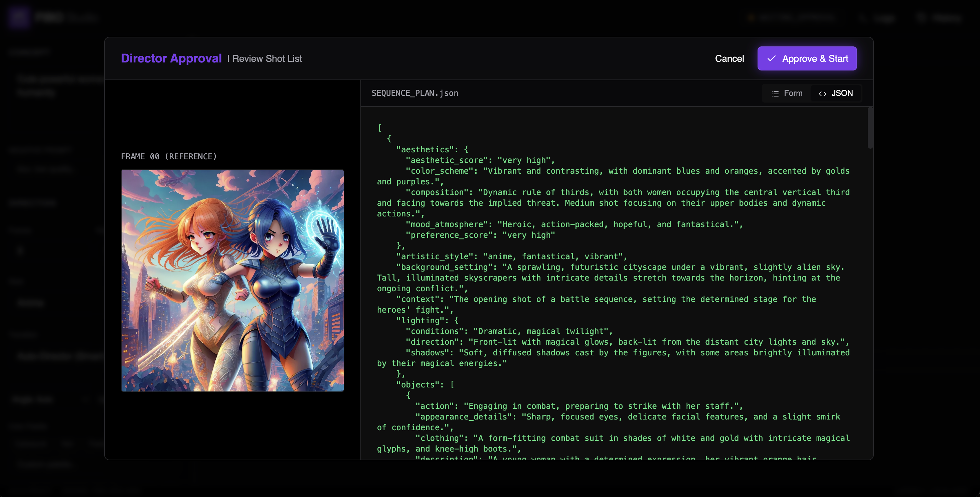This screenshot has height=497, width=980.
Task: Click the checkmark icon in Approve & Start
Action: (771, 58)
